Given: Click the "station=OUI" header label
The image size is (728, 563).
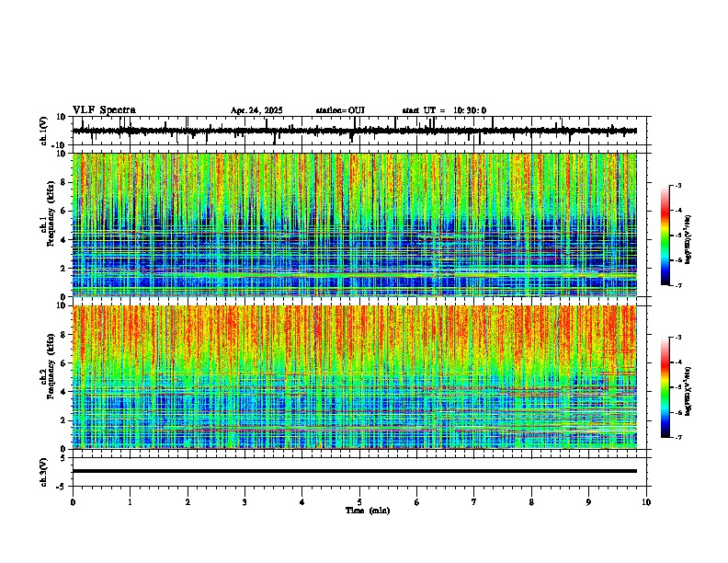Looking at the screenshot, I should pos(340,110).
